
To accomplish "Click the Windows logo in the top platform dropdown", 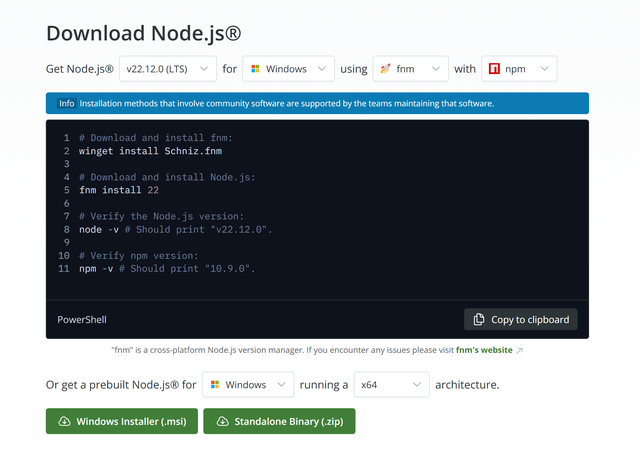I will pyautogui.click(x=256, y=69).
